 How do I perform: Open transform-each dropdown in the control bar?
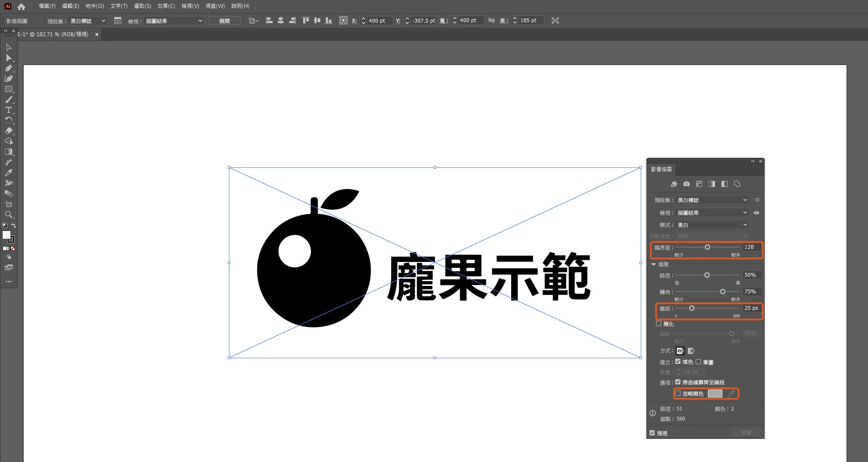coord(253,20)
